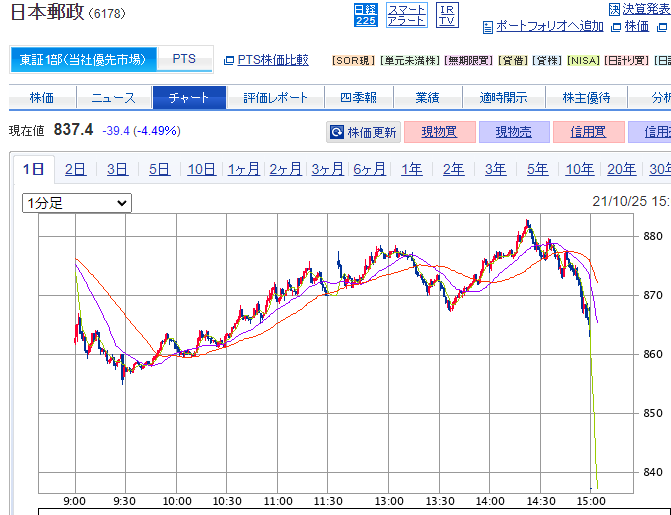
Task: Click the 無期限買 tag
Action: point(469,60)
